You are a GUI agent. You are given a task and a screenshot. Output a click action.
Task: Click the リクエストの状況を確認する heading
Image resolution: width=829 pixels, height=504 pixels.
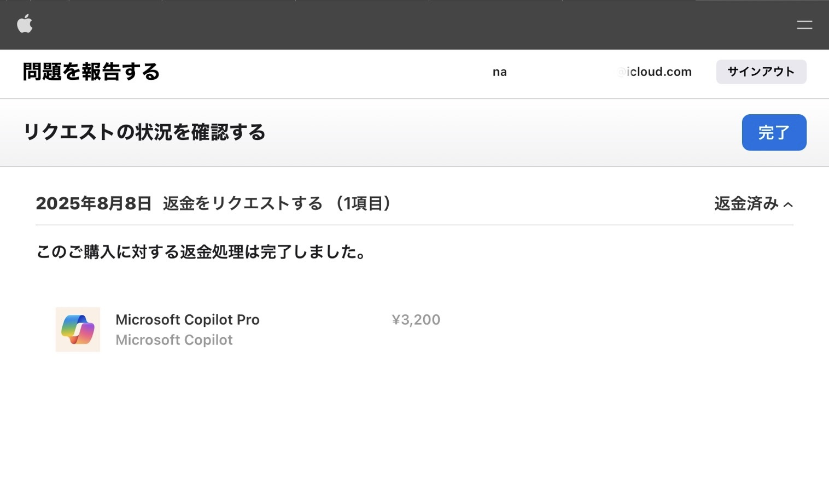(x=144, y=132)
